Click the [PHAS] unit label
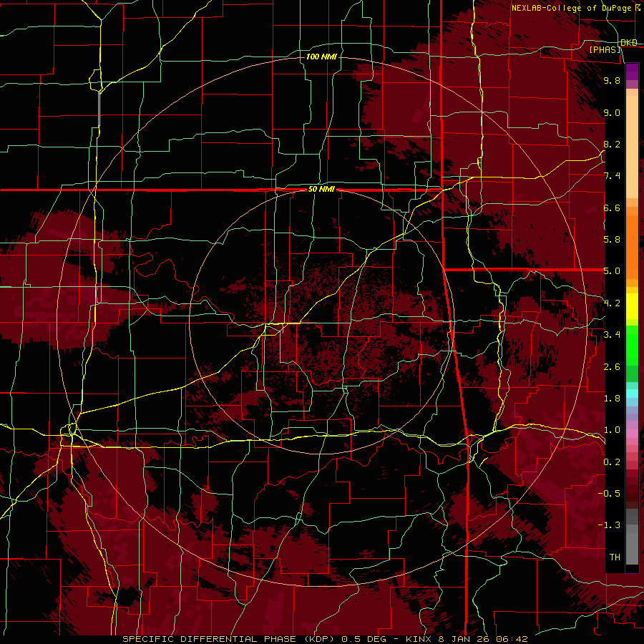644x644 pixels. [605, 49]
